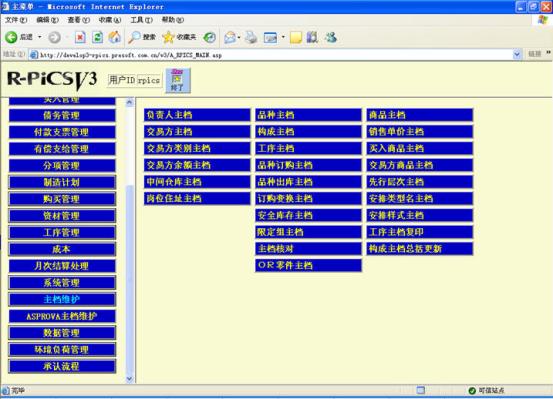Image resolution: width=553 pixels, height=399 pixels.
Task: Open 安全库存主档 master
Action: click(309, 215)
